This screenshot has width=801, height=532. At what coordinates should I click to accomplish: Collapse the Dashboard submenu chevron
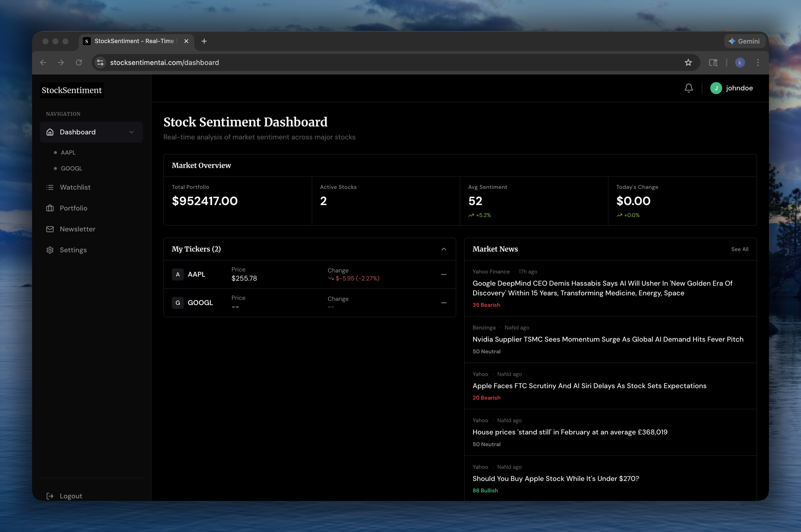(x=132, y=132)
